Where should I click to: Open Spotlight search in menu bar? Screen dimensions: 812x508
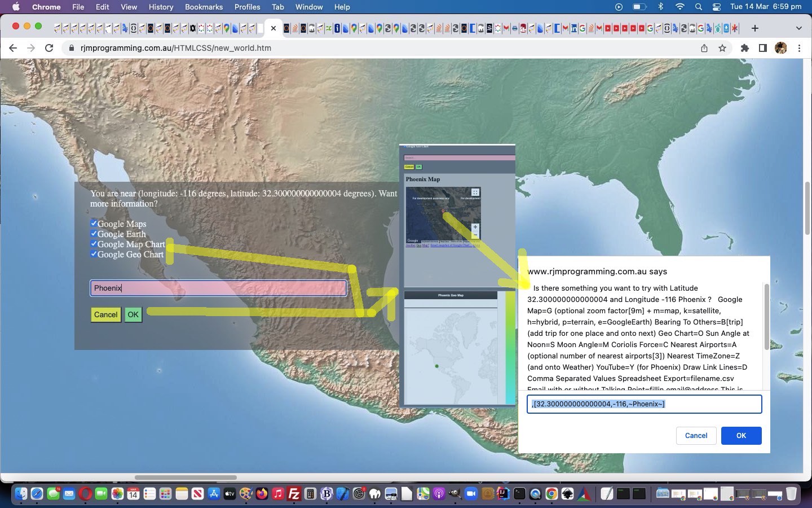(699, 7)
